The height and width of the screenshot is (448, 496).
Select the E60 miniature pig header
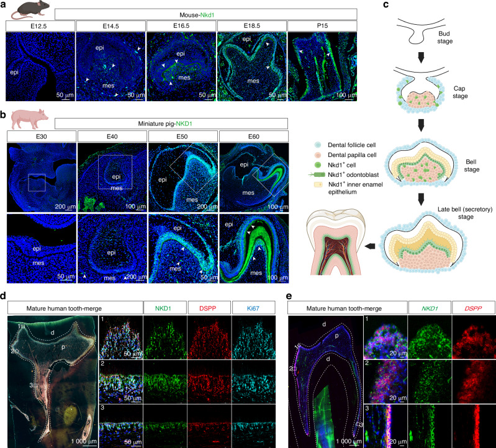[254, 137]
